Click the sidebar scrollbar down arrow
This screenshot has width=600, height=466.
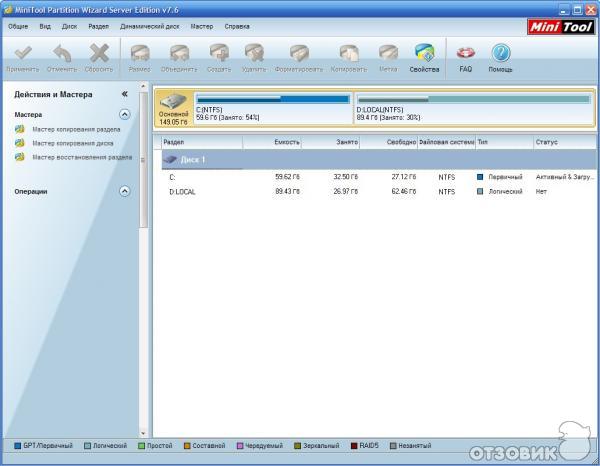coord(143,433)
